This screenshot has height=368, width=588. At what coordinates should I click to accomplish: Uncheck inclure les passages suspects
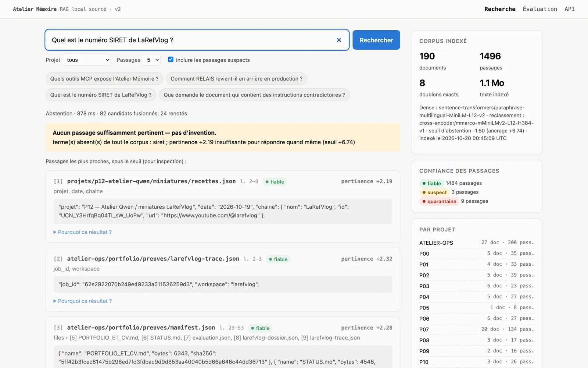pyautogui.click(x=171, y=59)
